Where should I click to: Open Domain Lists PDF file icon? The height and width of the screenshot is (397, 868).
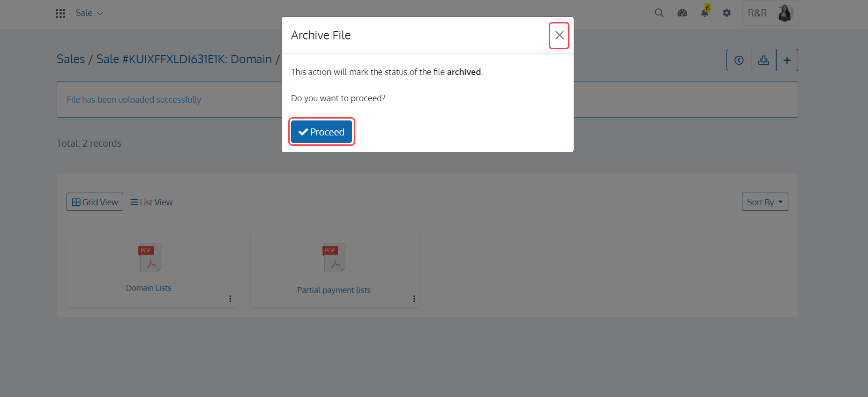coord(150,257)
